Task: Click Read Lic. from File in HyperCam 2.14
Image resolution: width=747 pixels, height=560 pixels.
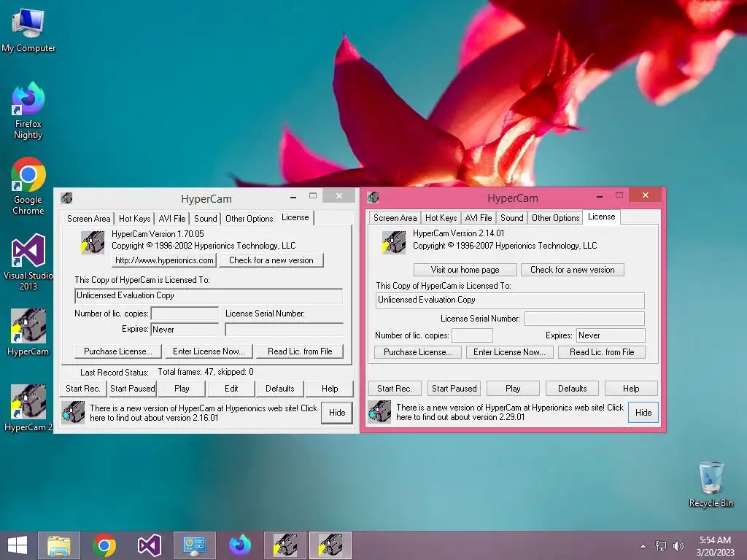Action: pyautogui.click(x=602, y=352)
